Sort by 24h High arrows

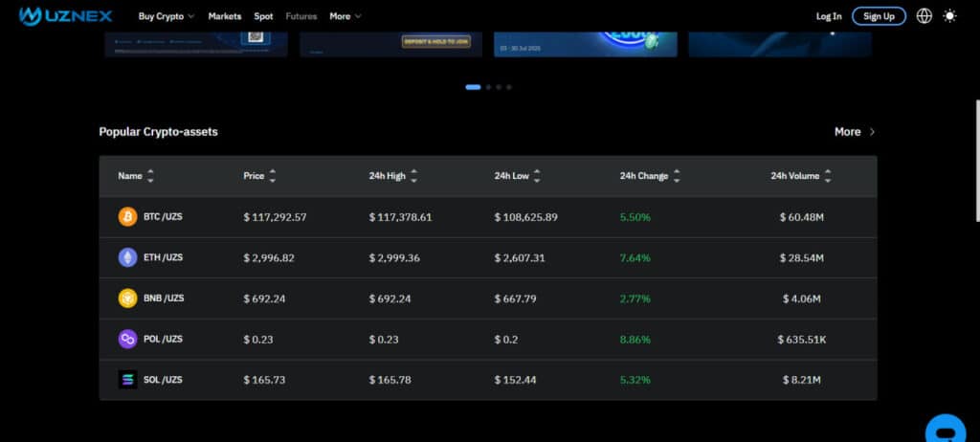[x=413, y=176]
